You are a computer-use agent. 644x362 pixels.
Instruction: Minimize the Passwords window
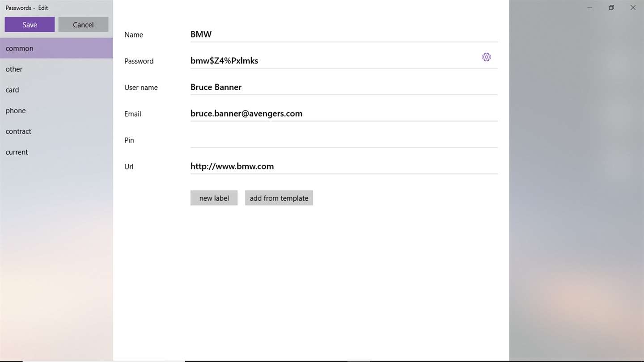[590, 8]
